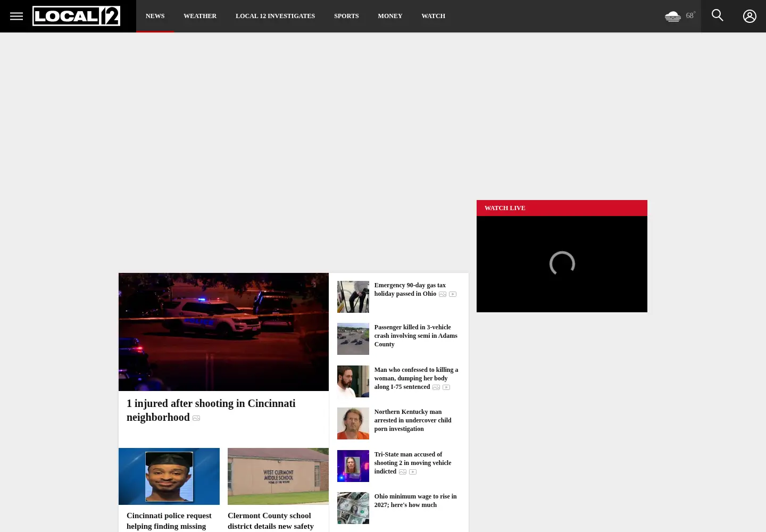Viewport: 766px width, 532px height.
Task: Click the 68° temperature reading
Action: point(690,15)
